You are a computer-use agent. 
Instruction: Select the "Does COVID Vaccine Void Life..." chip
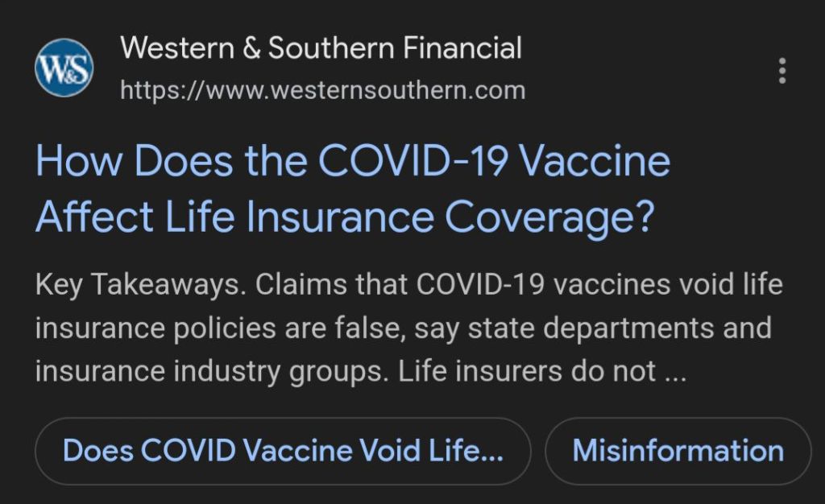pyautogui.click(x=283, y=451)
